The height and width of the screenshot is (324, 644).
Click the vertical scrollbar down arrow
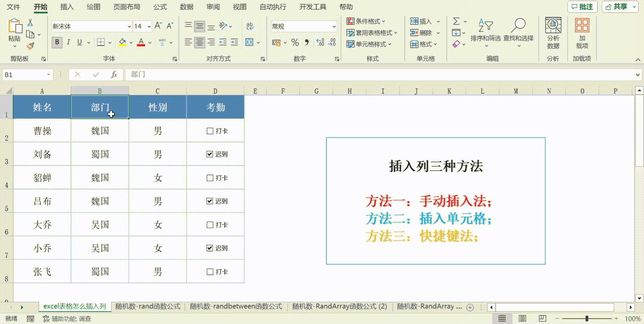(x=639, y=298)
